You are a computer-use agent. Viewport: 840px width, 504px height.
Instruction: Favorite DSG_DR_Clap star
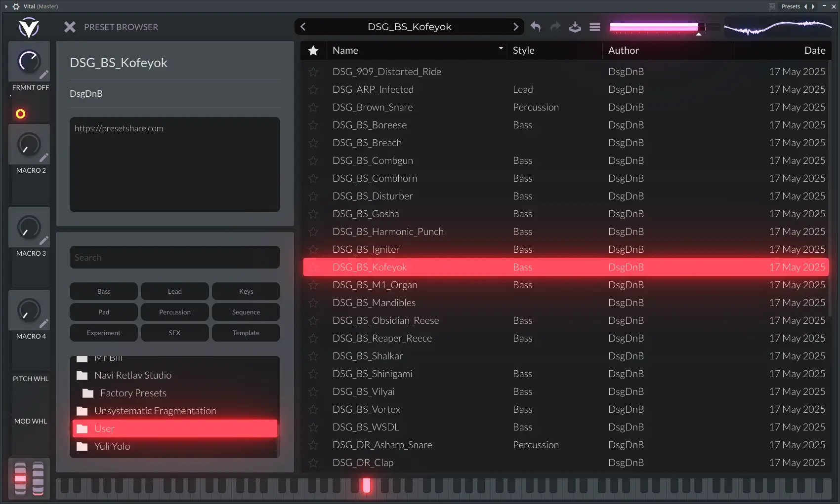(313, 463)
